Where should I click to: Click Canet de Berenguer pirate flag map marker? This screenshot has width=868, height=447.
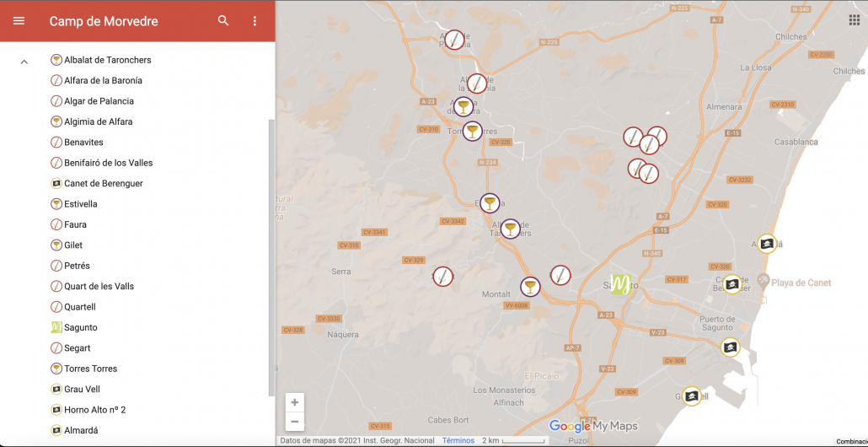tap(732, 284)
